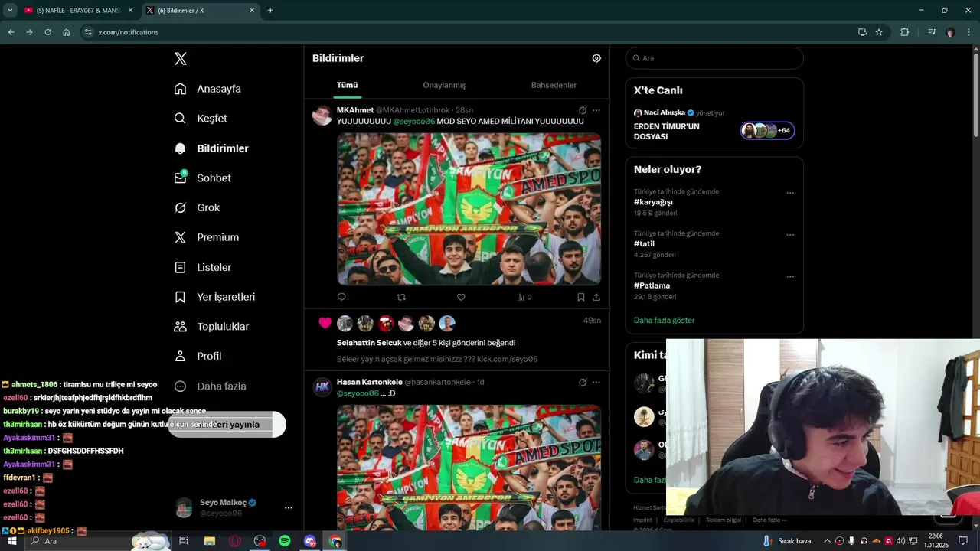
Task: Go to Anasayfa home page
Action: pyautogui.click(x=207, y=89)
